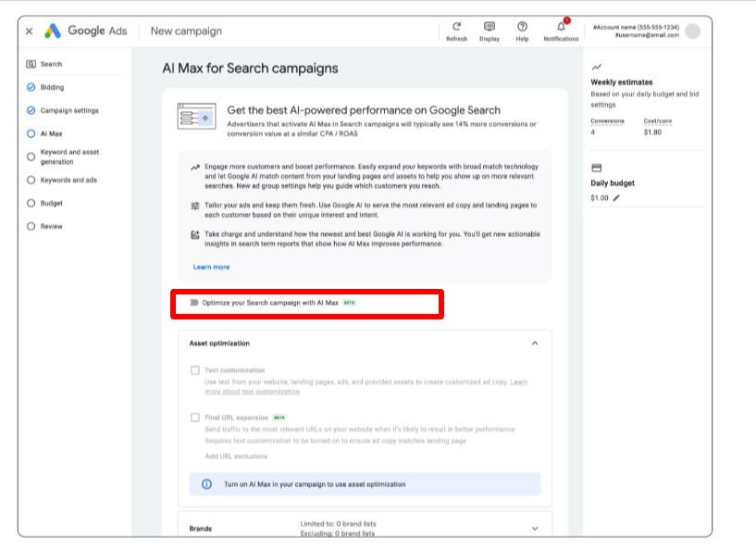Check the Text customization checkbox
756x550 pixels.
[x=195, y=370]
